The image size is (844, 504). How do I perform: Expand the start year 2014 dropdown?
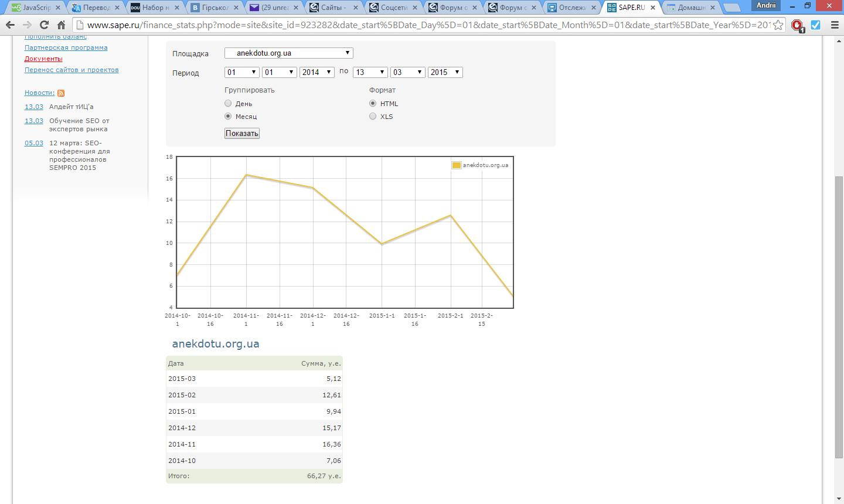point(316,73)
